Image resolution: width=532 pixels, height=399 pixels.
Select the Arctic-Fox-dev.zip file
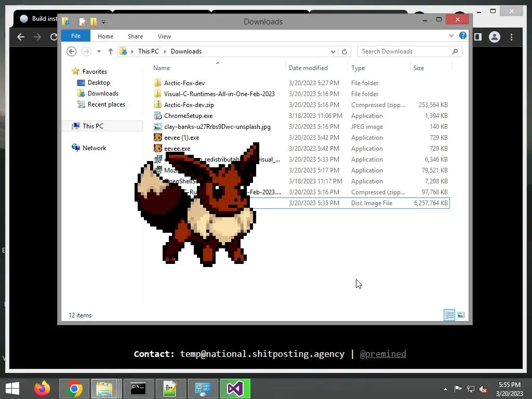189,105
